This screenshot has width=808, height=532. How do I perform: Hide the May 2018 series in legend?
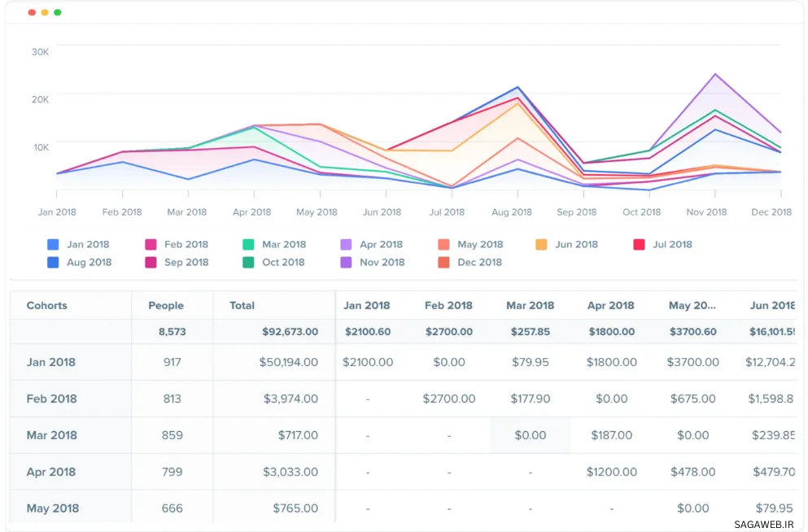(443, 244)
